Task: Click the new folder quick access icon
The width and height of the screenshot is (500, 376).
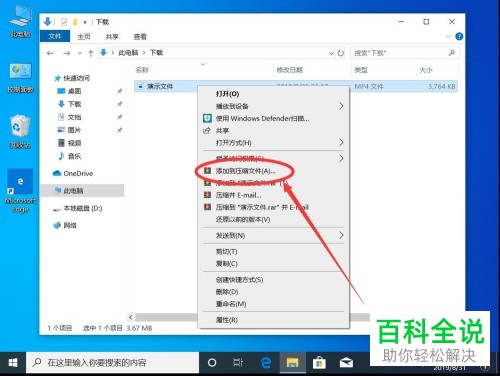Action: coord(75,22)
